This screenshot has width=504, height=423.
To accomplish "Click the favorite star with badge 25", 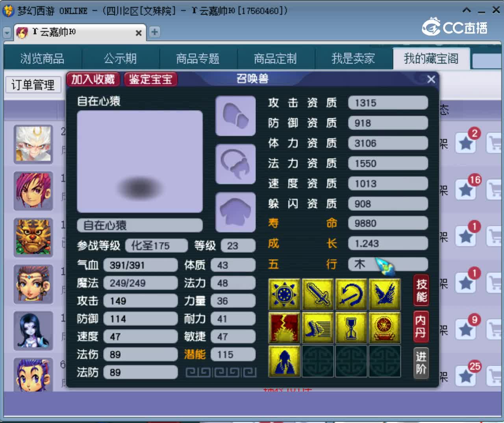I will click(466, 376).
